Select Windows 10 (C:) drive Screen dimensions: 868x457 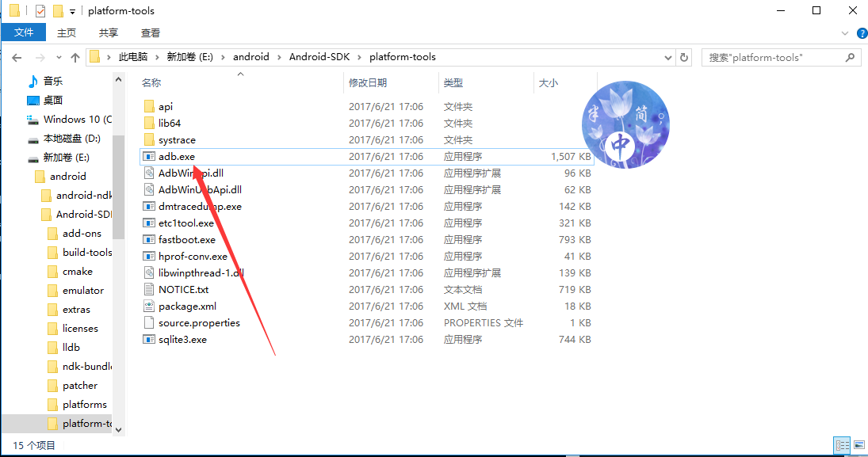[78, 120]
